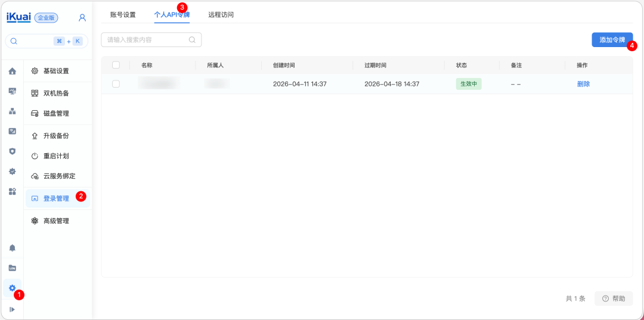
Task: Switch to 个人API令牌 tab
Action: click(172, 15)
